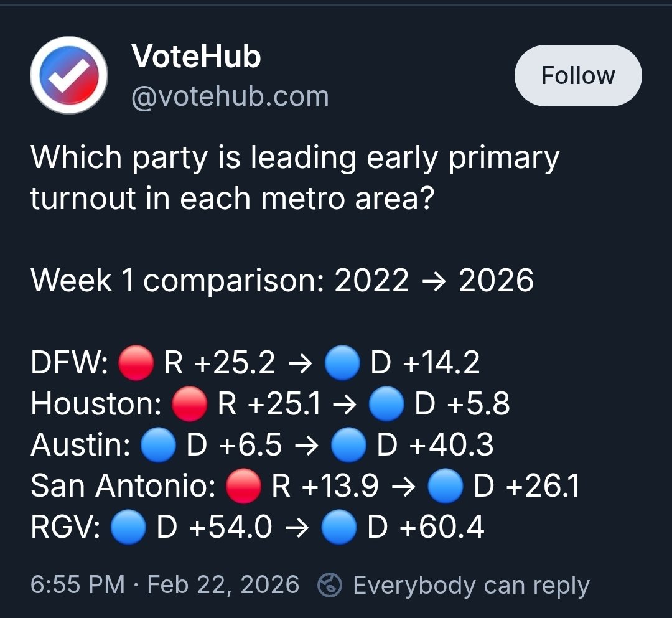
Task: Select the "Everybody can reply" label
Action: (471, 585)
